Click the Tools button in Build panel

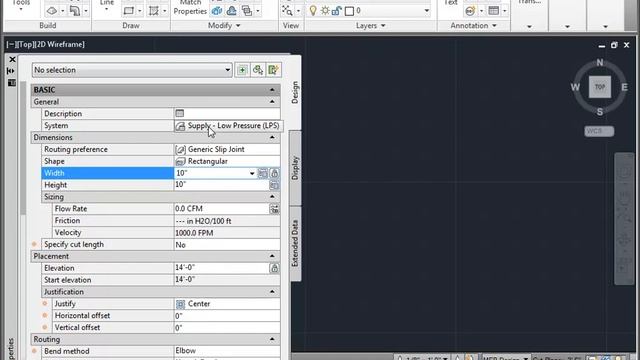pos(21,4)
